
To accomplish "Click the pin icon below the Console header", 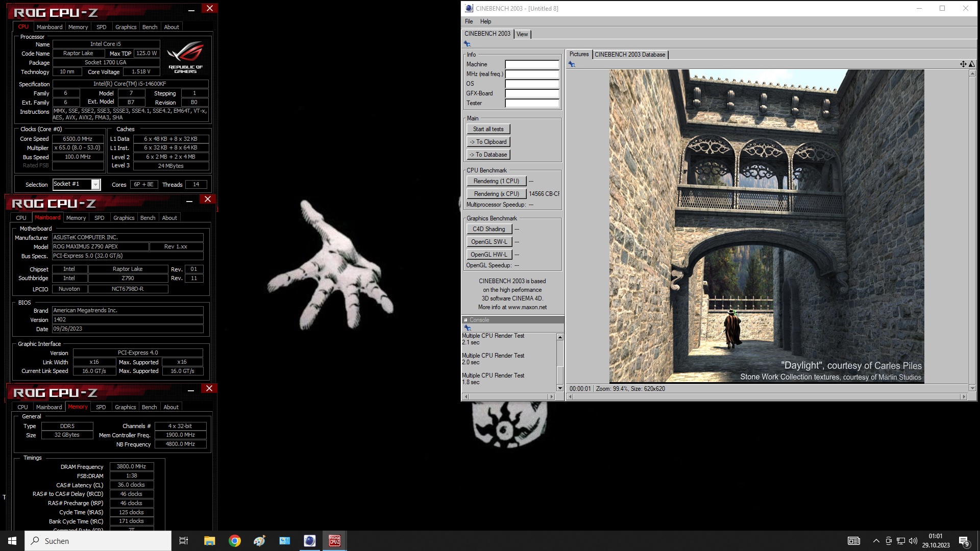I will click(x=467, y=328).
